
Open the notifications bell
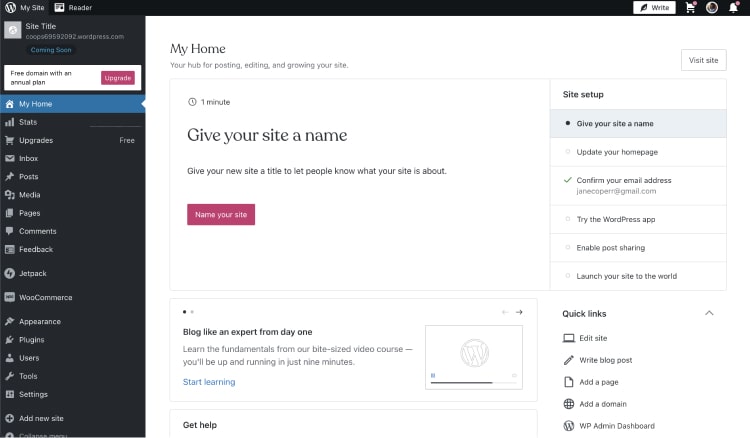733,8
